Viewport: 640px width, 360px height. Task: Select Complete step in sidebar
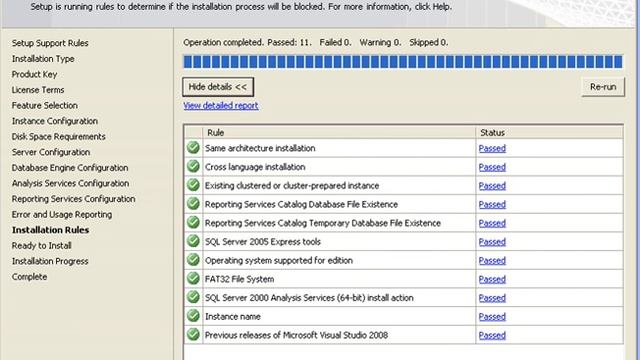(x=29, y=276)
